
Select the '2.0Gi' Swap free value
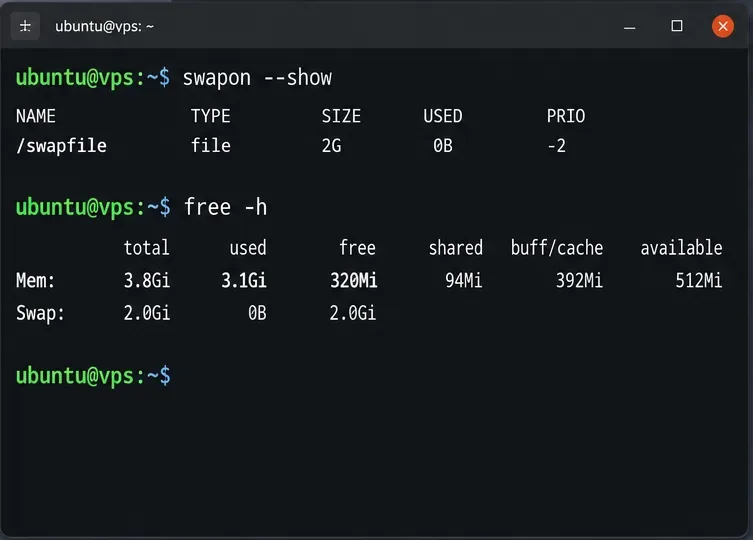coord(352,313)
